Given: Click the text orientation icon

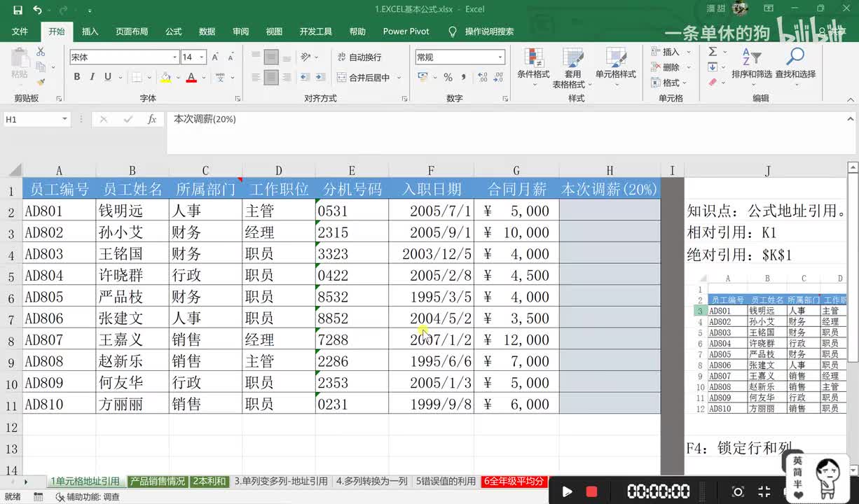Looking at the screenshot, I should click(x=306, y=57).
